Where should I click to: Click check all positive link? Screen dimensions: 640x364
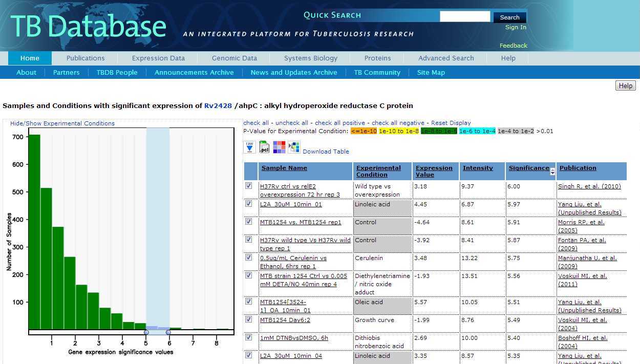pos(340,123)
